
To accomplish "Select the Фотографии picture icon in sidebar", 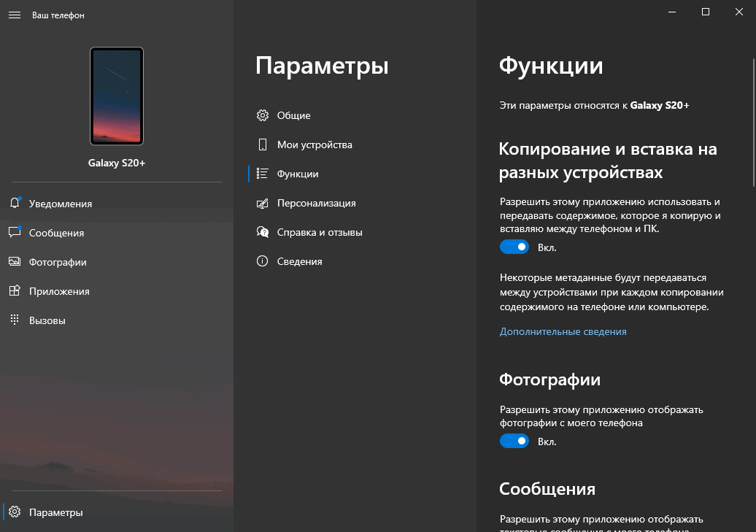I will click(15, 261).
